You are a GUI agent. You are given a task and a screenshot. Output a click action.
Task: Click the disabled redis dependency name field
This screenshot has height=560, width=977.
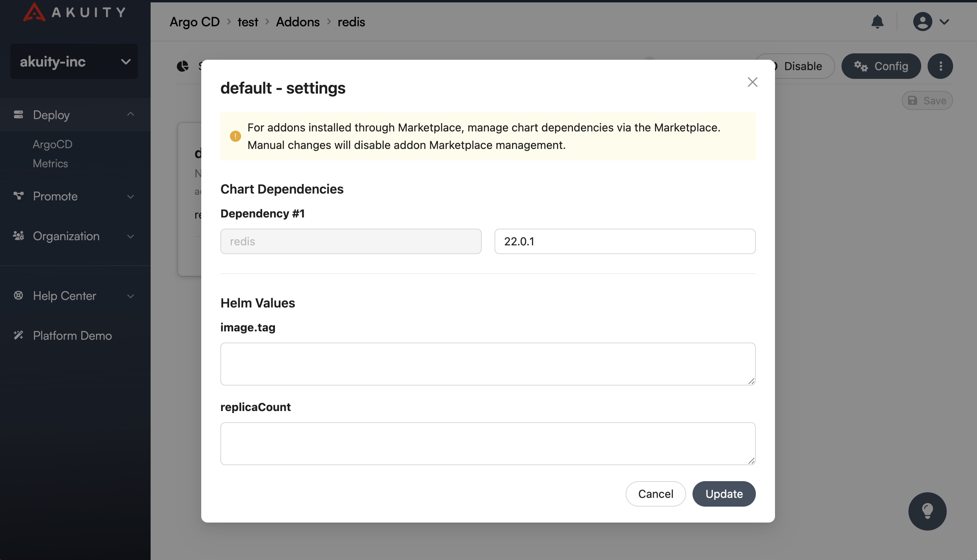point(351,241)
